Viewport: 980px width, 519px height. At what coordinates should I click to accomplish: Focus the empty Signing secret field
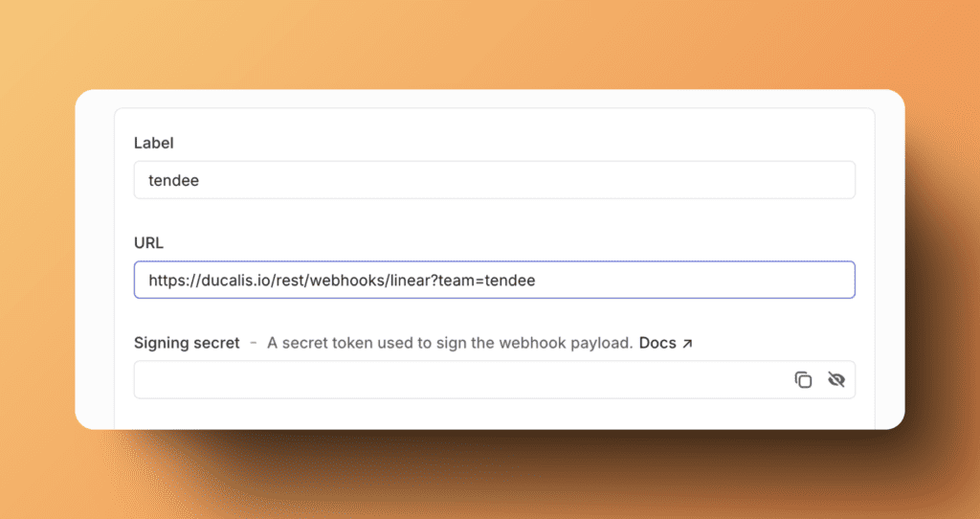tap(459, 380)
